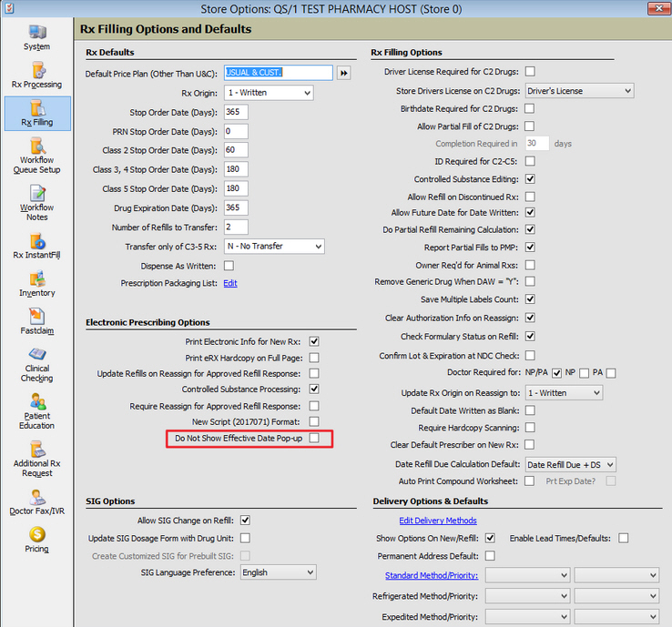Viewport: 672px width, 627px height.
Task: Open the Edit Delivery Methods link
Action: click(x=437, y=521)
